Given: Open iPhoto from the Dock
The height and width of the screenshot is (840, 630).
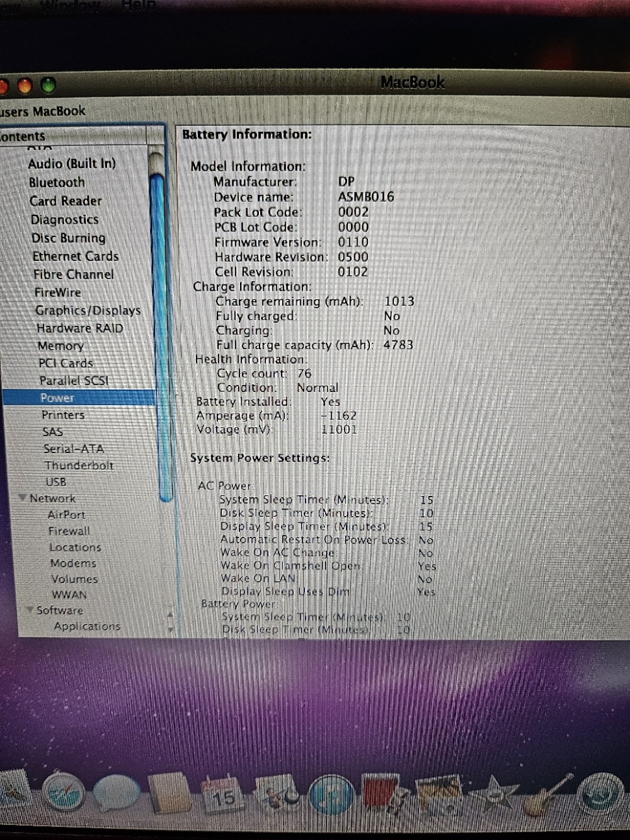Looking at the screenshot, I should (x=439, y=796).
